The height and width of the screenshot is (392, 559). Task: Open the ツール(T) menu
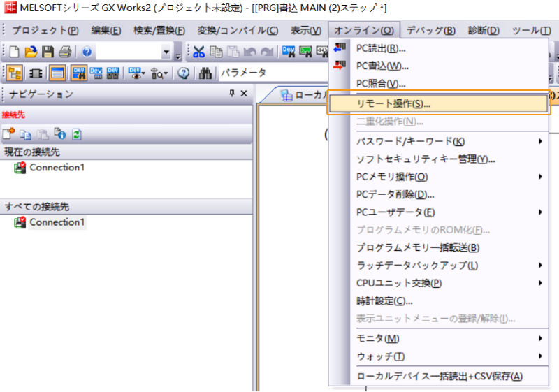coord(531,30)
